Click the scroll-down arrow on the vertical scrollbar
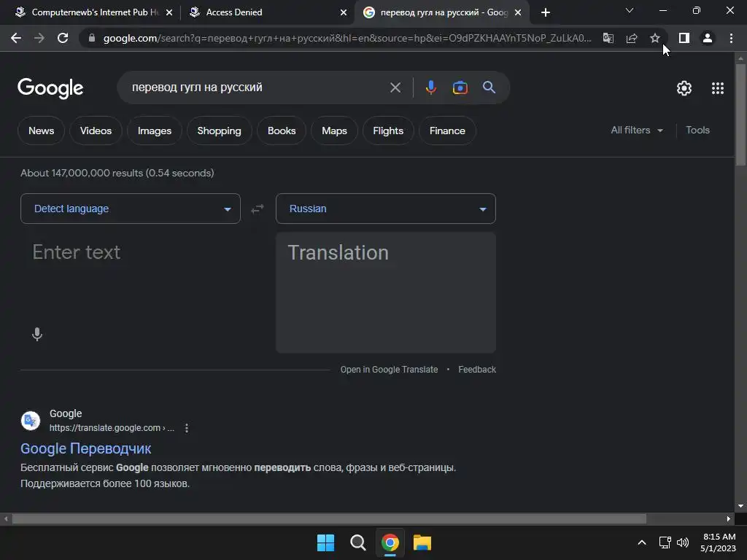747x560 pixels. pos(740,506)
